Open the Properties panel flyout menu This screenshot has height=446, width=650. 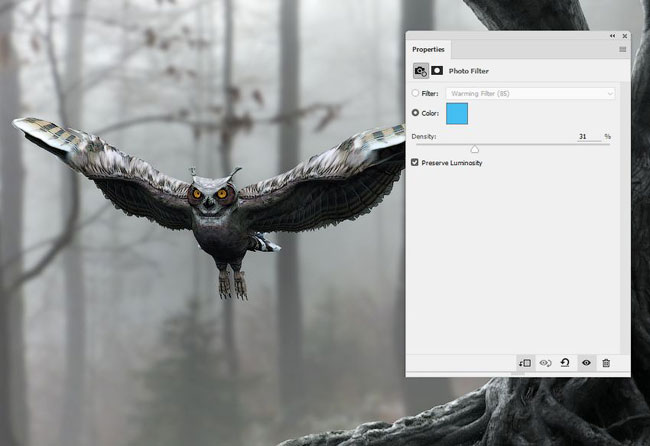coord(622,49)
